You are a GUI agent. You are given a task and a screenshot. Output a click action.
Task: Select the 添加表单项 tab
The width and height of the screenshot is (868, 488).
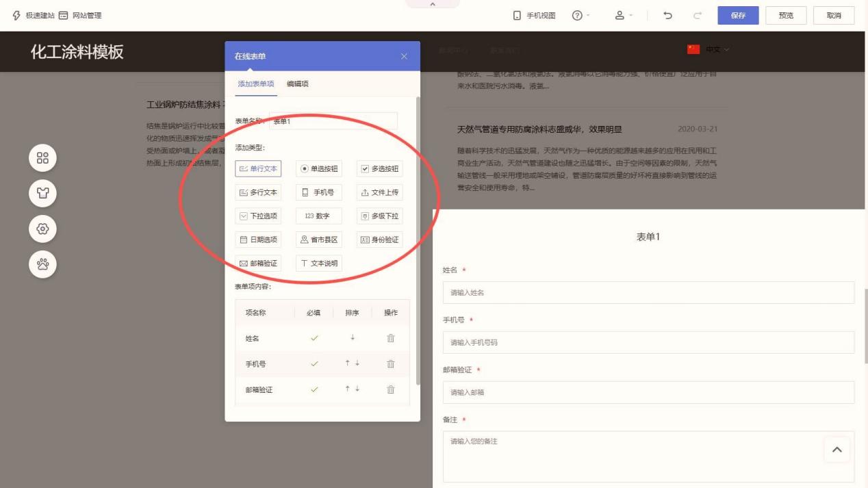pos(256,84)
